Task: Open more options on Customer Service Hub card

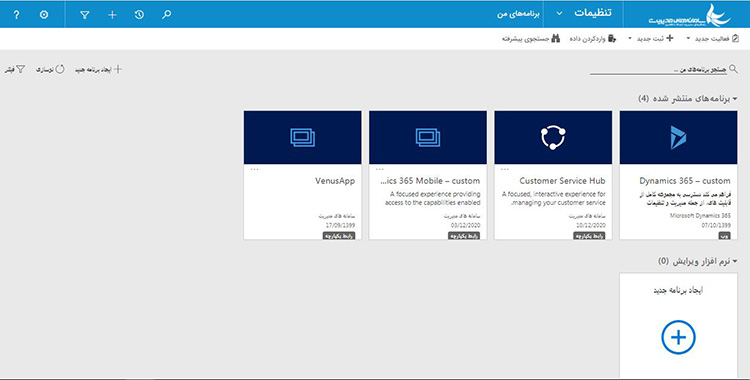Action: click(x=505, y=169)
